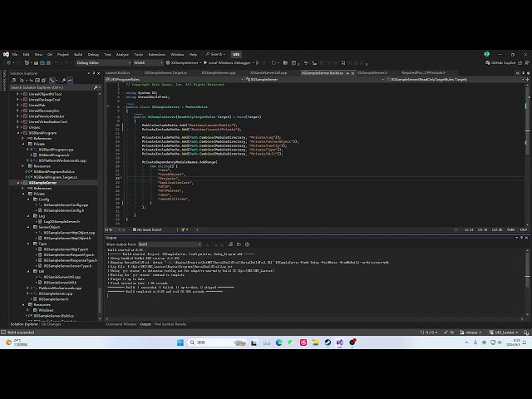Click the Collapse All icon in Solution Explorer
This screenshot has height=399, width=532.
pos(37,81)
